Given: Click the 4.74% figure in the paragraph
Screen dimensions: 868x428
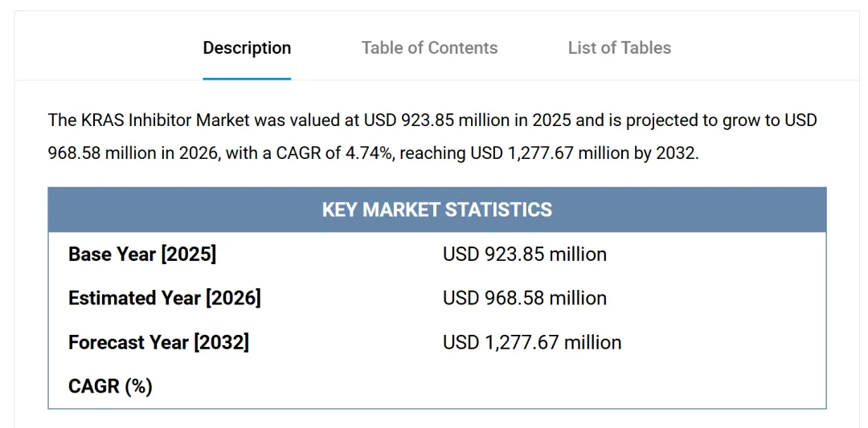Looking at the screenshot, I should point(370,153).
